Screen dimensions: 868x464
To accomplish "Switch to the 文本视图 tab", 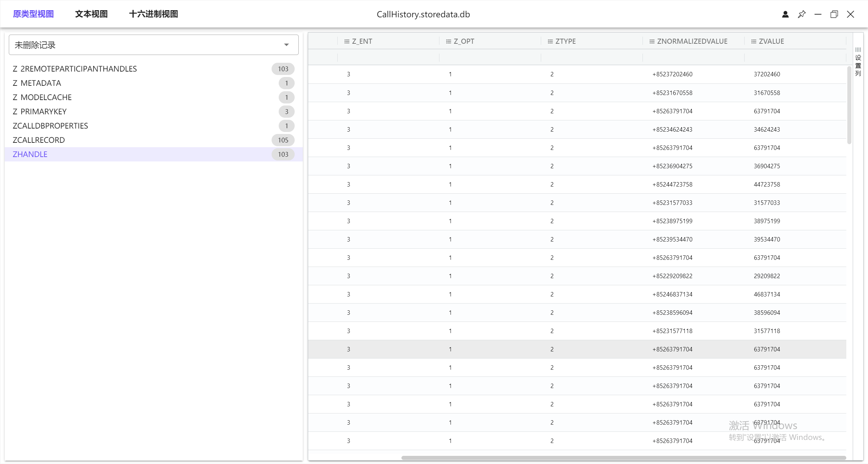I will [91, 14].
